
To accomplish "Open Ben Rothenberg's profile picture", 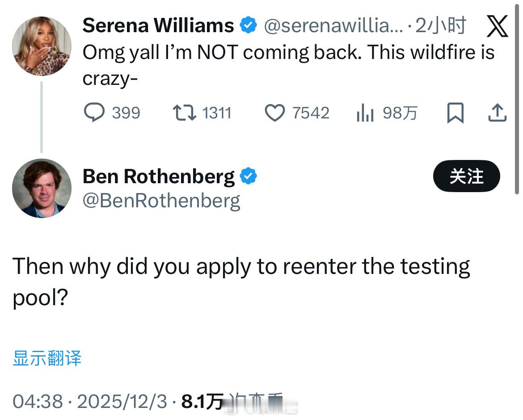I will [42, 188].
